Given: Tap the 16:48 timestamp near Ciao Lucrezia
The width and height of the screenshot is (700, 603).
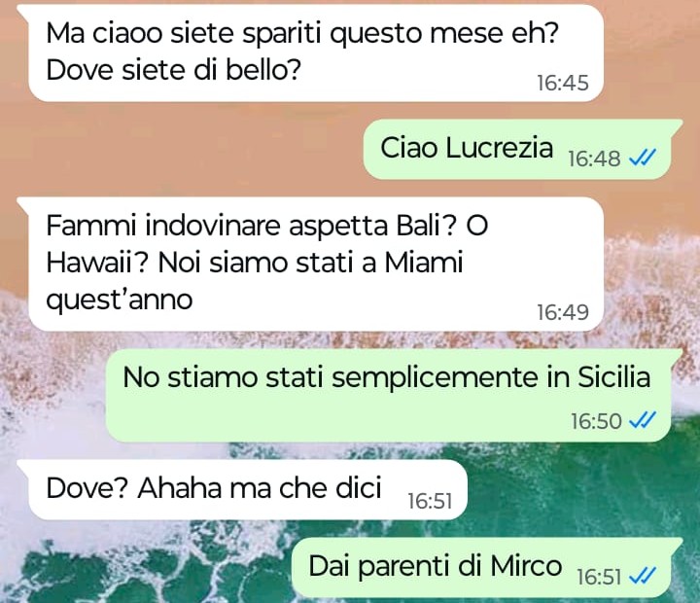Looking at the screenshot, I should point(594,159).
